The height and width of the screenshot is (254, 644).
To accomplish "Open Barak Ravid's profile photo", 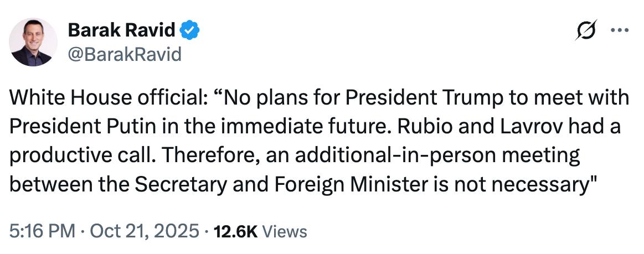I will coord(34,42).
